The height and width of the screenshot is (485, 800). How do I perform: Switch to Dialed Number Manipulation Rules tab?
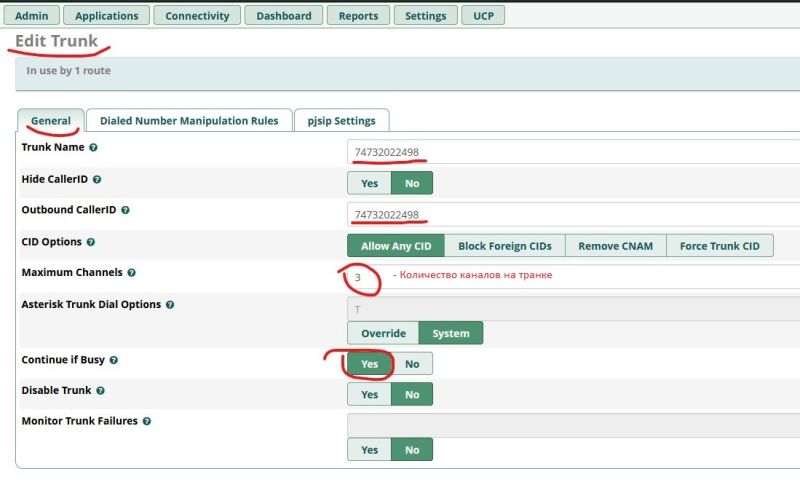coord(189,120)
